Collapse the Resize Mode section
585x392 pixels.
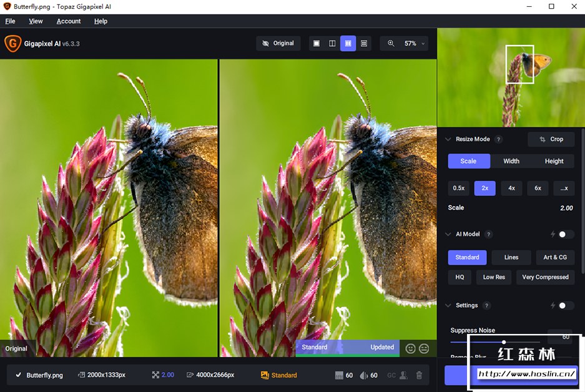point(448,139)
